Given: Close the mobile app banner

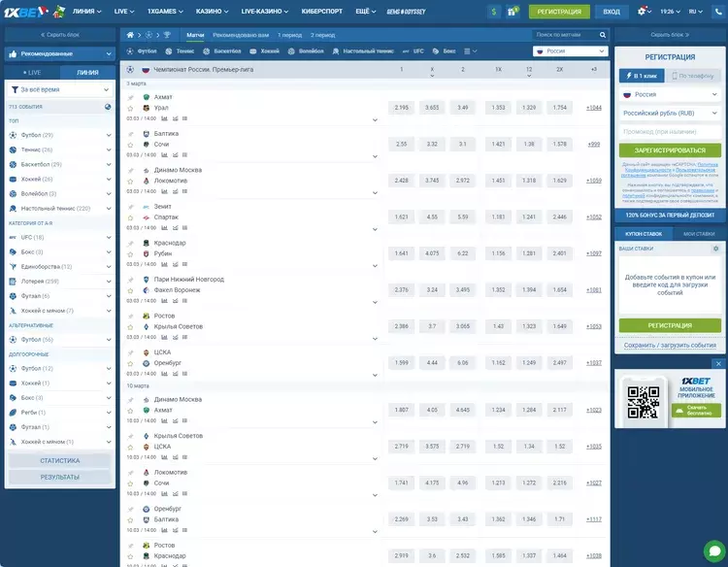Looking at the screenshot, I should pyautogui.click(x=718, y=364).
